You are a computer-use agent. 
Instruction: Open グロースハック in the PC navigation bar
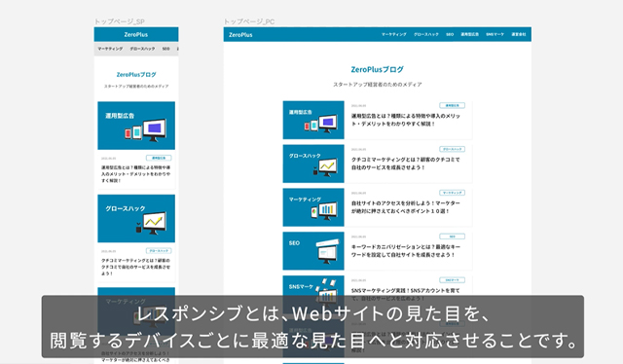point(426,35)
